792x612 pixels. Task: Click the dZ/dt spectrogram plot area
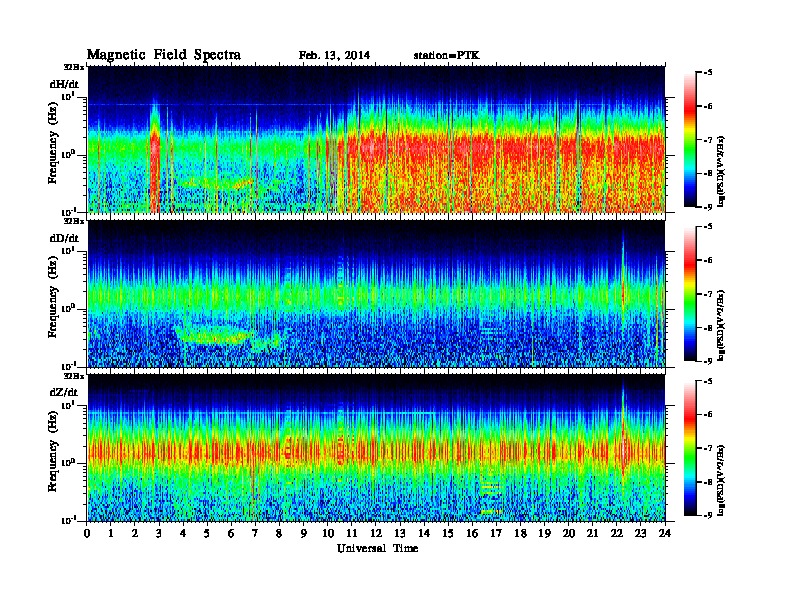point(376,448)
